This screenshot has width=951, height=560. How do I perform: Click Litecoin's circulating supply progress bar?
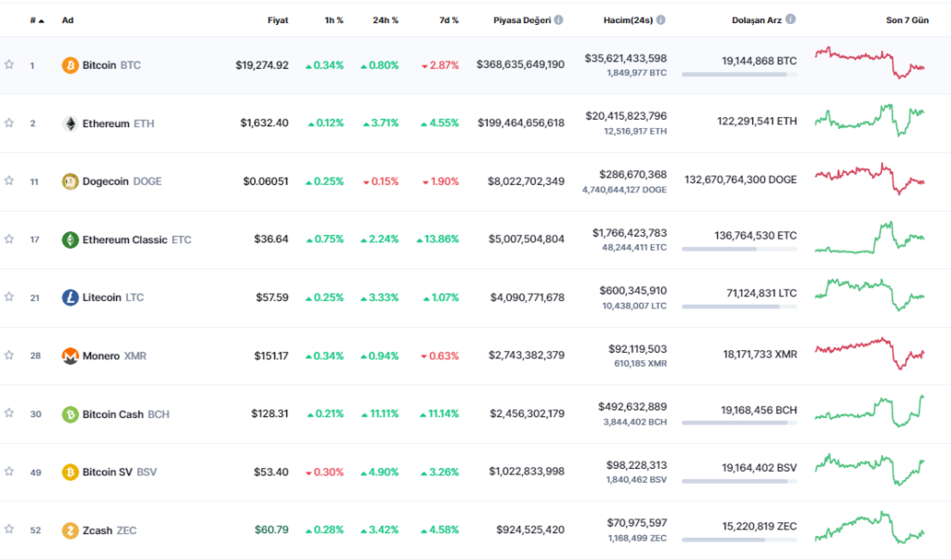click(739, 307)
